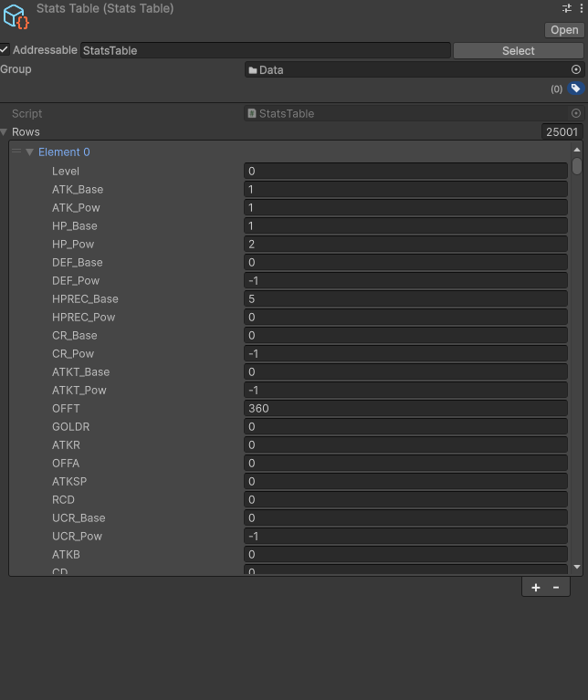Edit the CR_Base value field
Screen dimensions: 588x700
[x=405, y=336]
